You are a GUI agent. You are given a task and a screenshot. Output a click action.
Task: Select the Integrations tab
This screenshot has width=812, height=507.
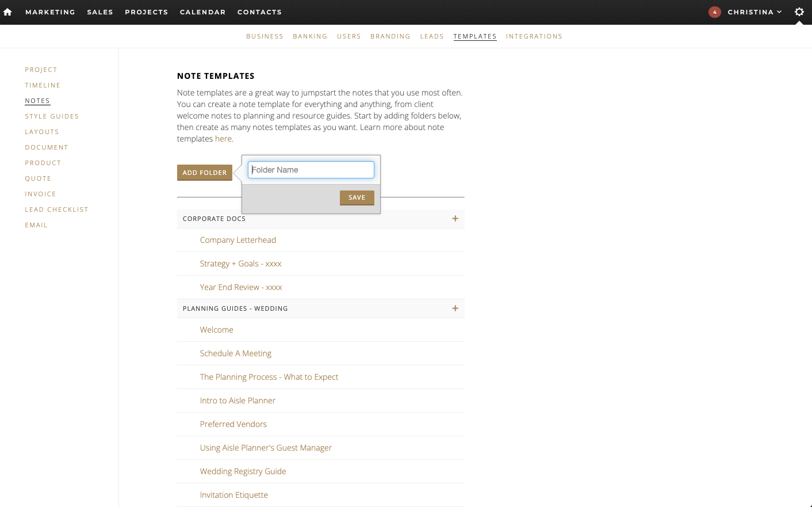[534, 36]
